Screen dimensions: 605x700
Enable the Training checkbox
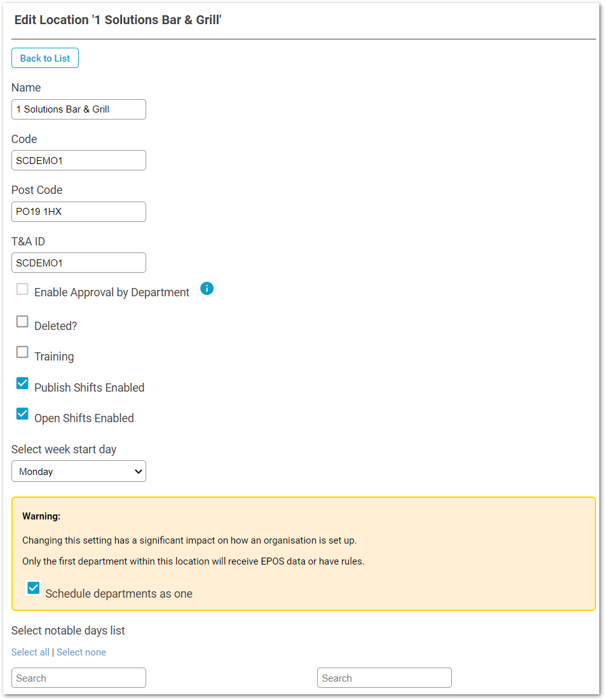coord(22,352)
